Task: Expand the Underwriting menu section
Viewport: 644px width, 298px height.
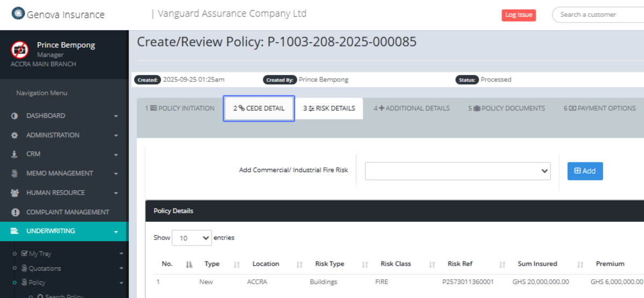Action: pyautogui.click(x=64, y=231)
